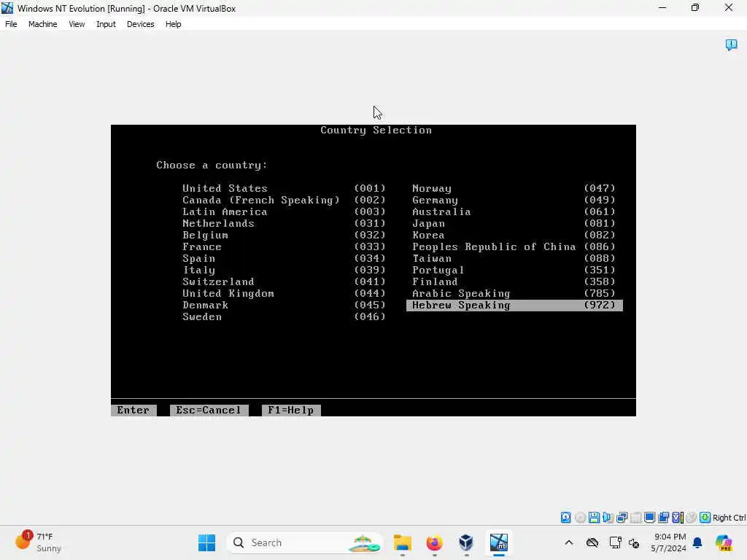The image size is (747, 560).
Task: Select Arabic Speaking (785) entry
Action: 514,293
